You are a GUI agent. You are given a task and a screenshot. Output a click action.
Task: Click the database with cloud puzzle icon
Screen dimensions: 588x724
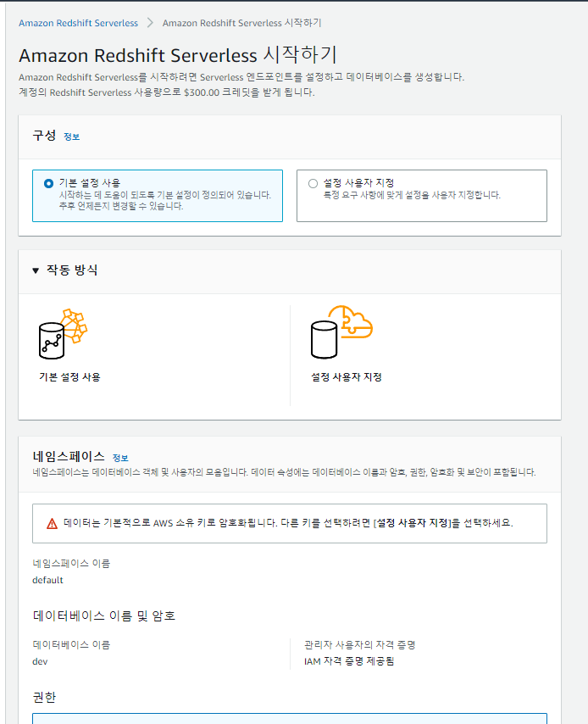pos(341,332)
